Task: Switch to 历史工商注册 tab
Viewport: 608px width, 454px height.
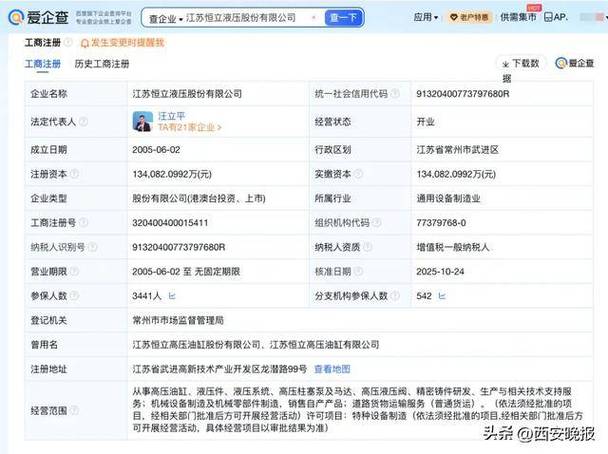Action: coord(102,64)
